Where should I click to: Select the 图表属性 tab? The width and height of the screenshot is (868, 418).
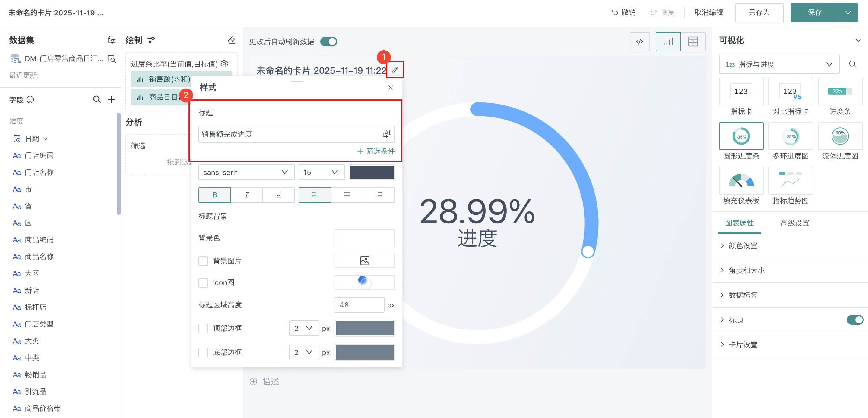click(x=739, y=223)
